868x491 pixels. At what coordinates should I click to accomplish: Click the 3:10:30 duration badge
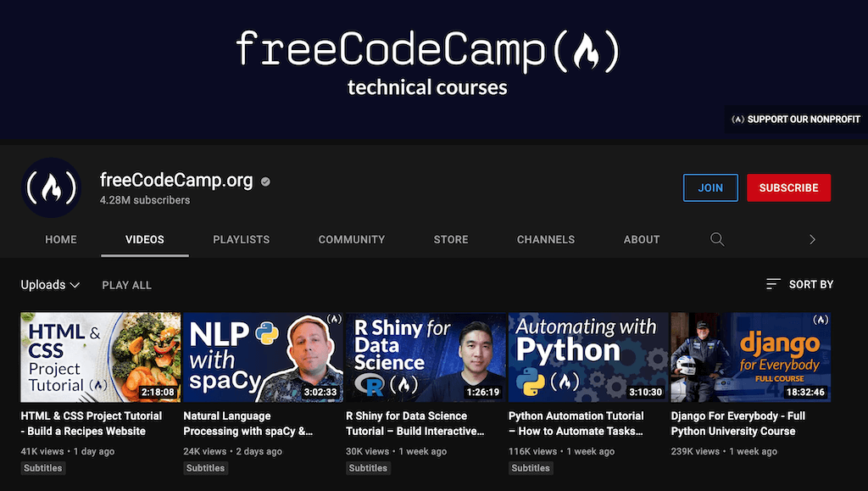pyautogui.click(x=645, y=392)
